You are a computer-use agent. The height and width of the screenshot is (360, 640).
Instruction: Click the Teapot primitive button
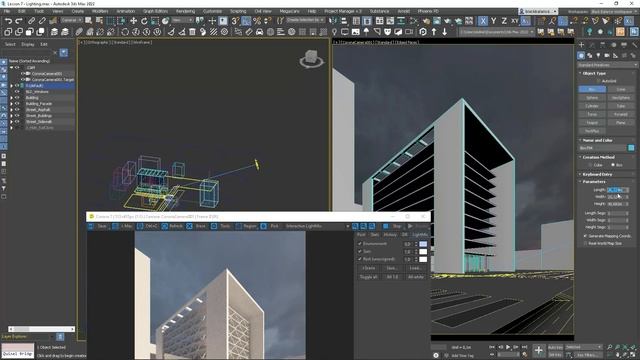point(592,122)
